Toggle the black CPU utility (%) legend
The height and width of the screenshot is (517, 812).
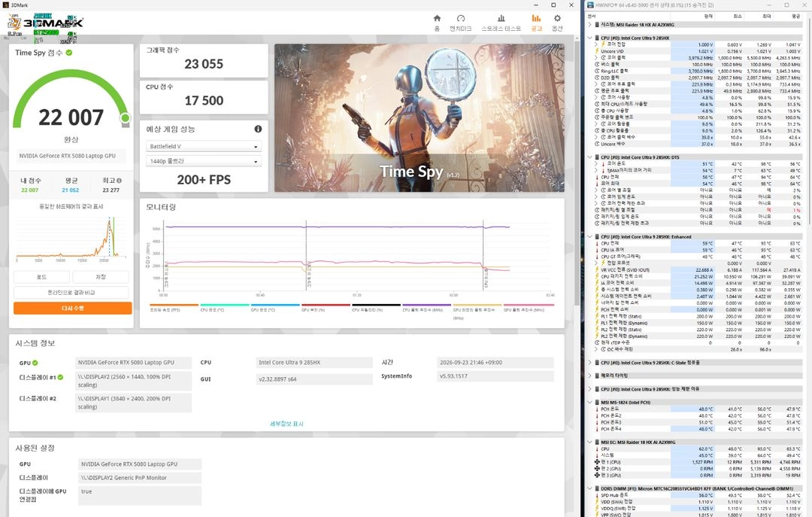point(376,308)
